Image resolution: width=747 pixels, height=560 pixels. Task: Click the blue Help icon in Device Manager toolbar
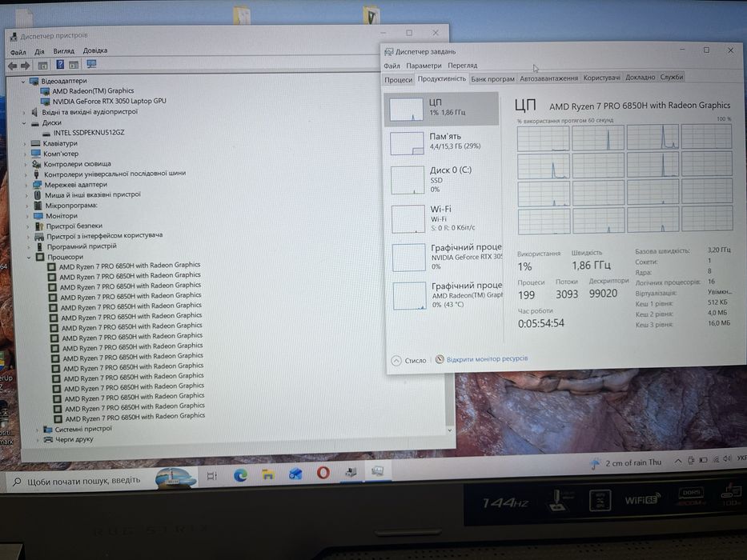click(60, 64)
